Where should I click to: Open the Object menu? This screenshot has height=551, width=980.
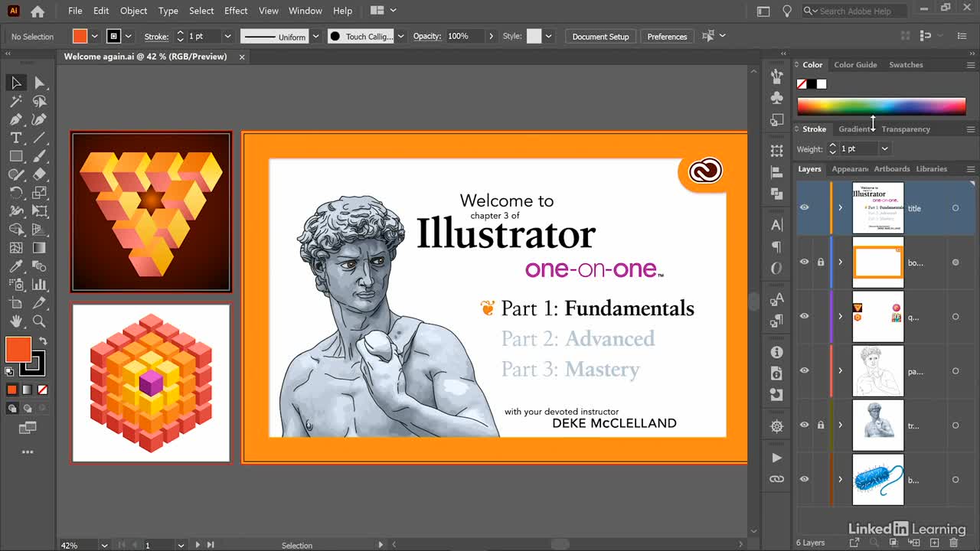tap(134, 11)
